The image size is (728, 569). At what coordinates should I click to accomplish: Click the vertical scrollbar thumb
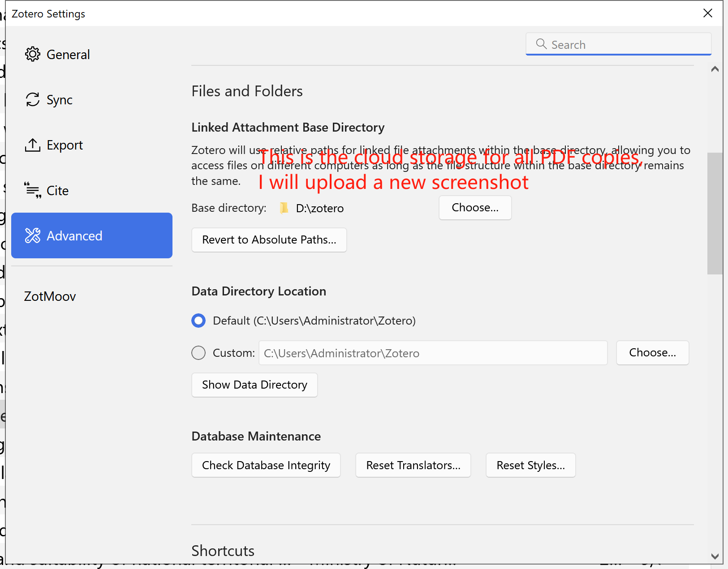(x=715, y=214)
